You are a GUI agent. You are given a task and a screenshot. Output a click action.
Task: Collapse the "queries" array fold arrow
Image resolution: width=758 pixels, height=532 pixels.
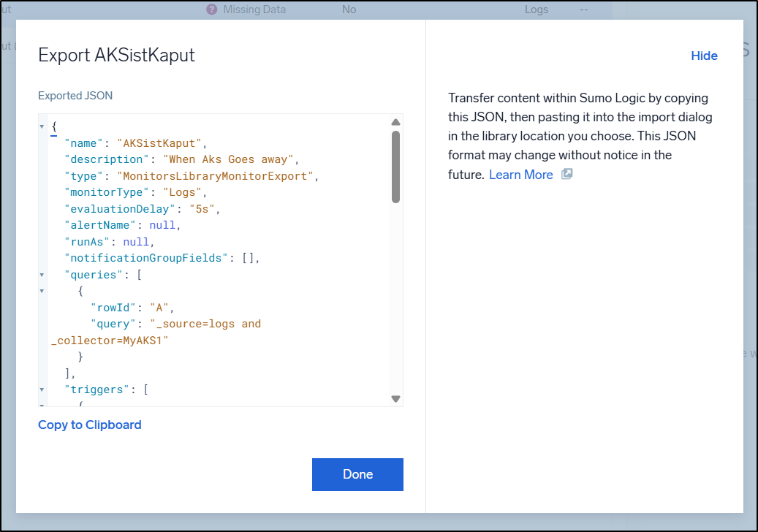(42, 275)
